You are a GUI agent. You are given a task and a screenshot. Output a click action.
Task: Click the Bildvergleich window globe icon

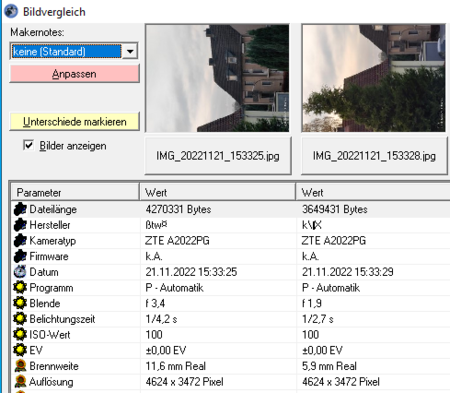[x=11, y=11]
